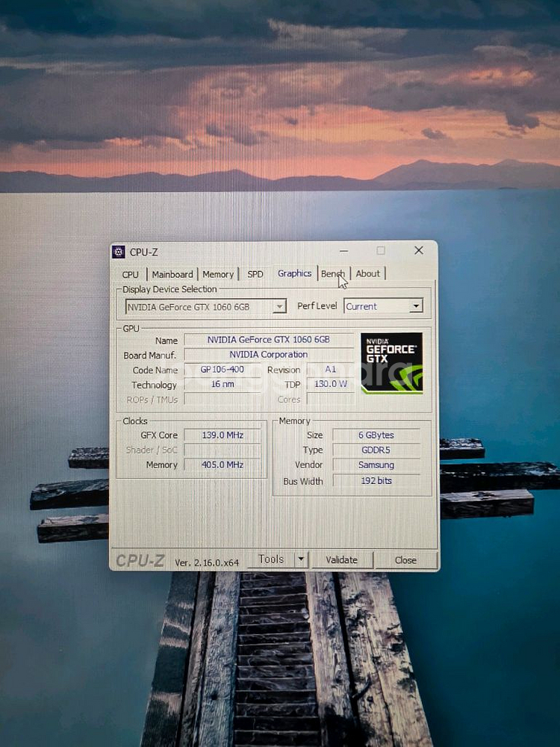
Task: Show the About tab
Action: point(367,274)
